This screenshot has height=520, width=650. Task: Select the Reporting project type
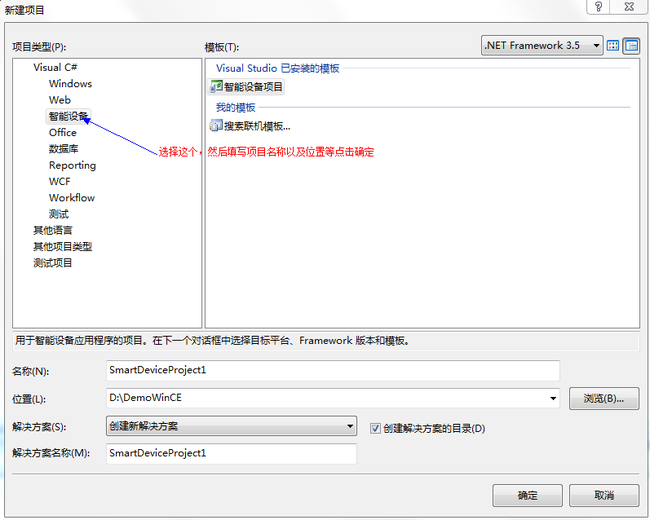72,165
